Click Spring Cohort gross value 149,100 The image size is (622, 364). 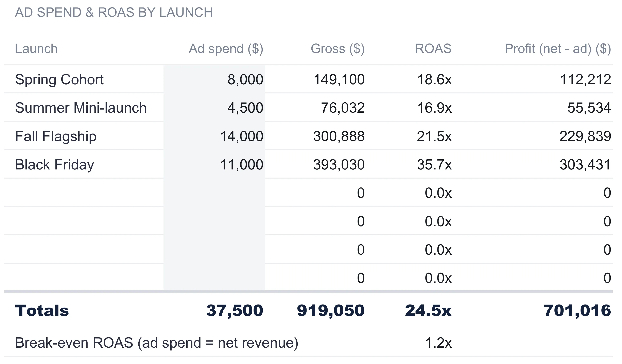coord(339,80)
